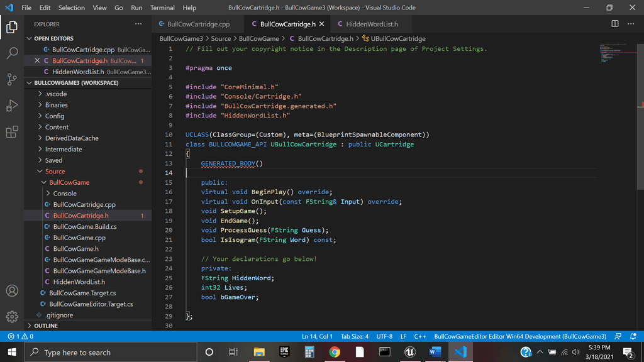Split the editor using the top-right icon
Screen dimensions: 644x362
pos(614,23)
